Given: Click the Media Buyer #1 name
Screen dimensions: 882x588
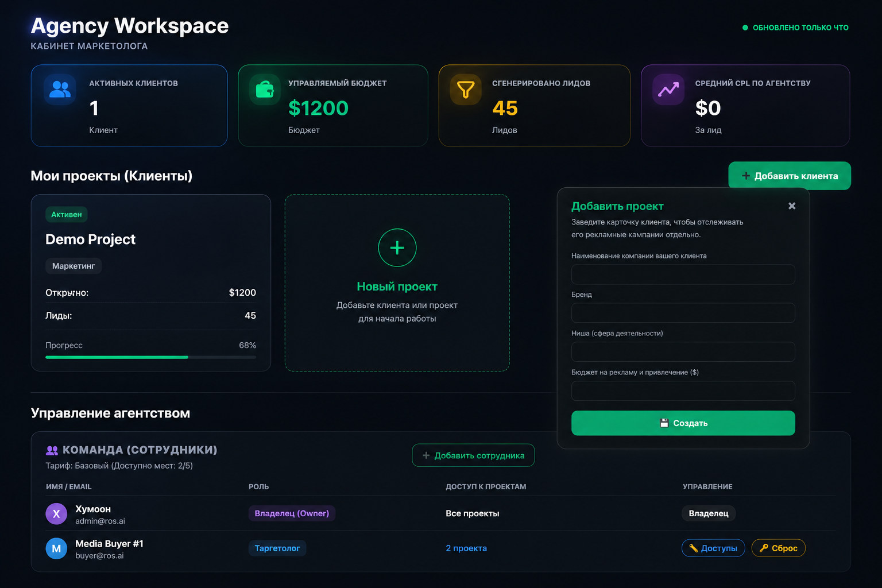Looking at the screenshot, I should click(110, 544).
